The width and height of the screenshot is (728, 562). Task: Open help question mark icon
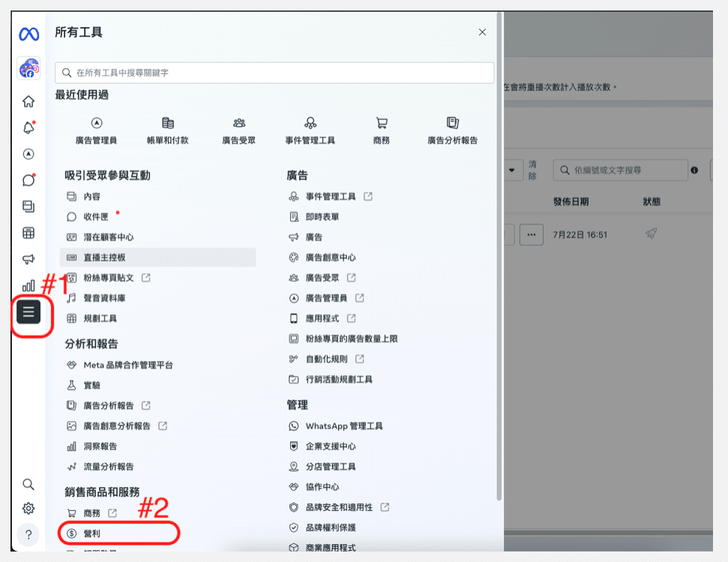[x=28, y=534]
